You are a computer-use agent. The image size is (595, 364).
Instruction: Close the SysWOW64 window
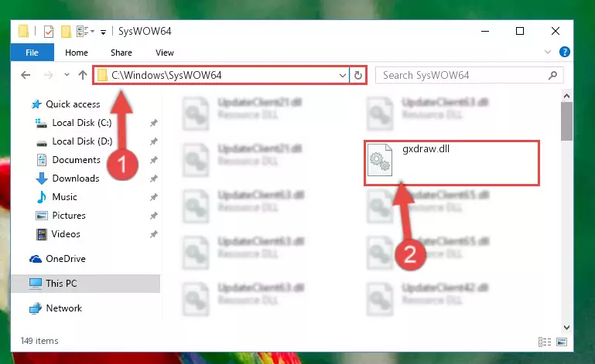tap(556, 31)
